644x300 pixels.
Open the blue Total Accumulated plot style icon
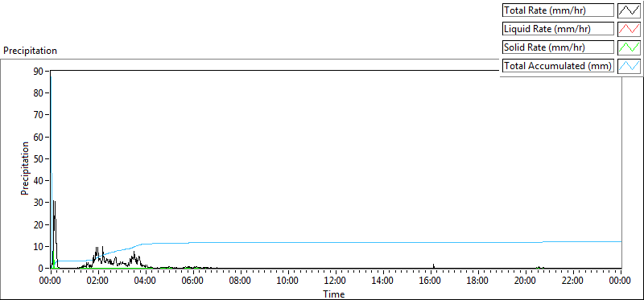630,66
